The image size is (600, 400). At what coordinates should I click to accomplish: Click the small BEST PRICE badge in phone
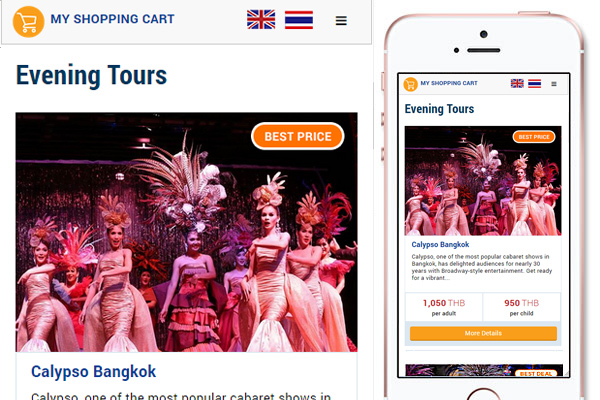pyautogui.click(x=534, y=137)
